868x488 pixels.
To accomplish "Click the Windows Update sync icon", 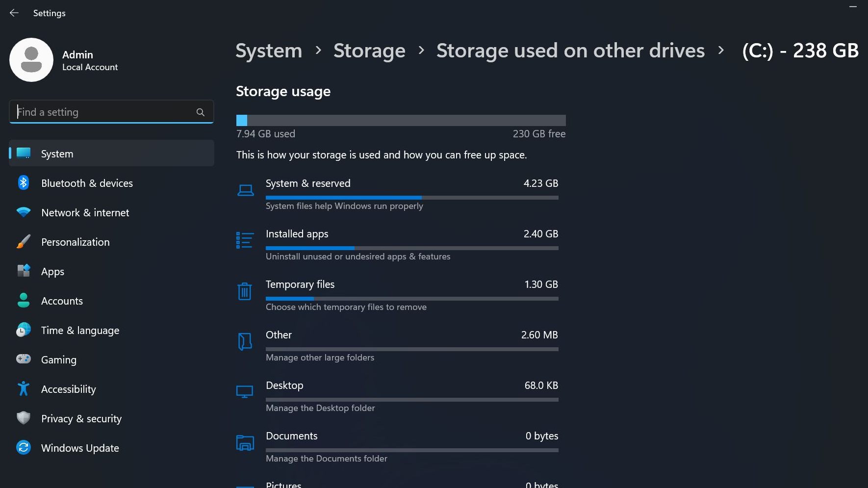I will (x=24, y=448).
